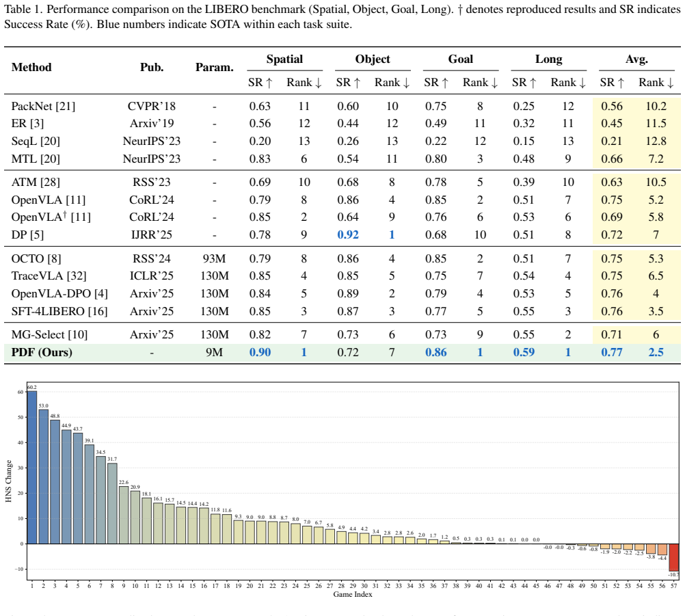Click the Spatial column header
The width and height of the screenshot is (685, 616).
coord(285,59)
